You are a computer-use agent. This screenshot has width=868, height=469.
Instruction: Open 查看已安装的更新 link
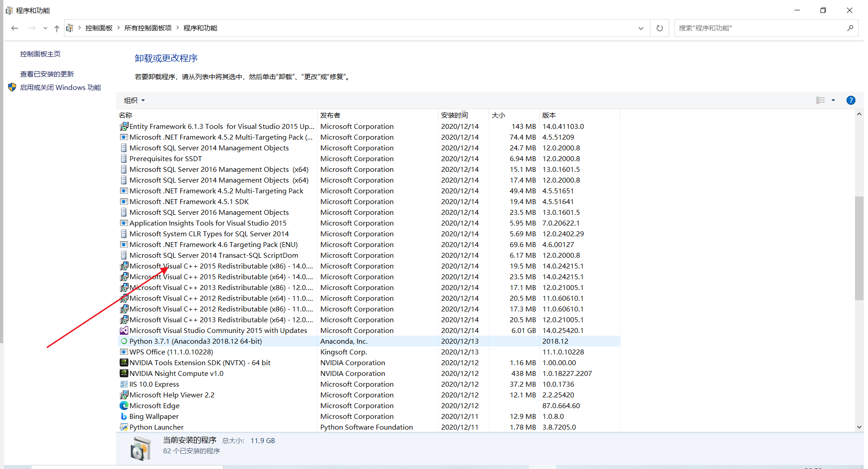click(47, 74)
